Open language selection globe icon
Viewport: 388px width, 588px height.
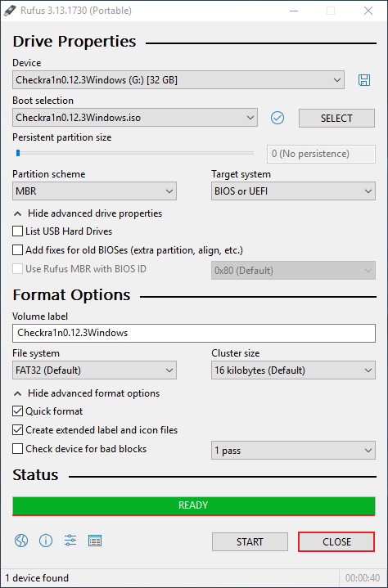tap(21, 541)
